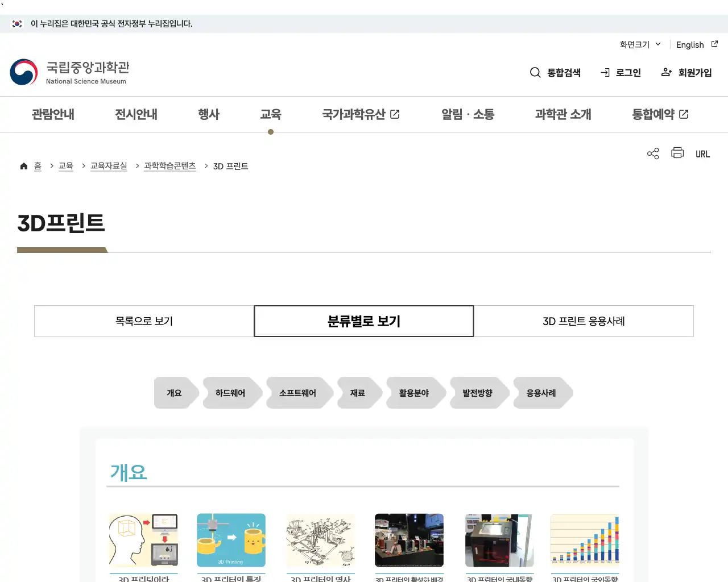Viewport: 728px width, 582px height.
Task: Open the 화면크기 dropdown
Action: tap(639, 44)
